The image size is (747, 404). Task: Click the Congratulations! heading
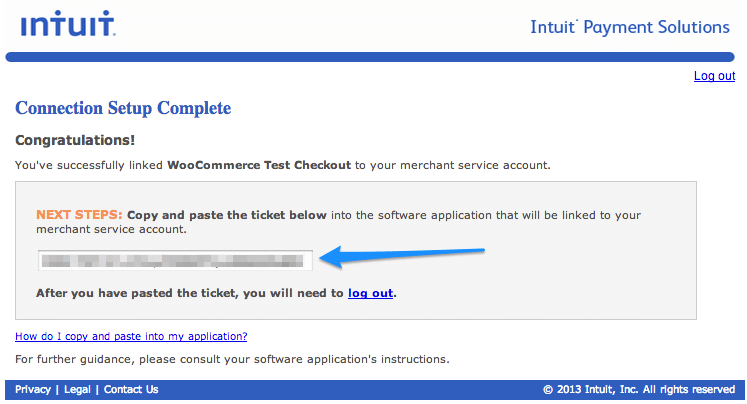point(75,140)
